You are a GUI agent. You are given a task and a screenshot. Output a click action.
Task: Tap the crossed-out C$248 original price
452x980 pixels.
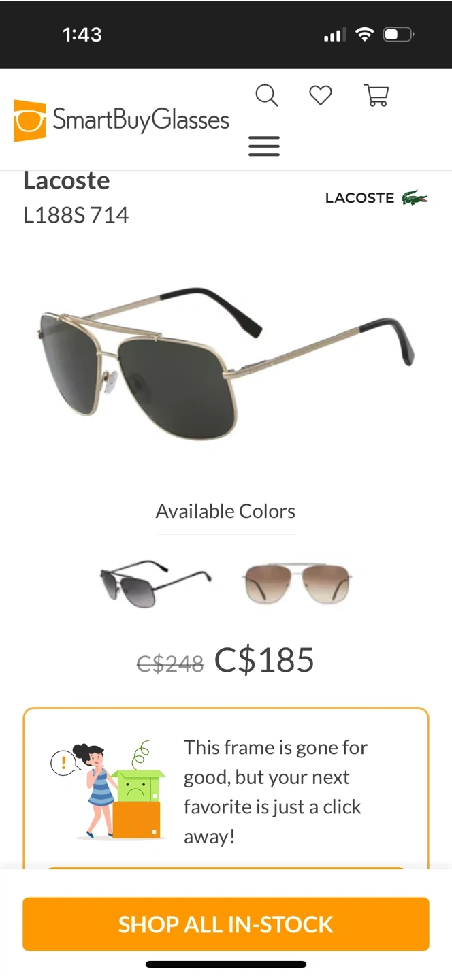(x=170, y=663)
